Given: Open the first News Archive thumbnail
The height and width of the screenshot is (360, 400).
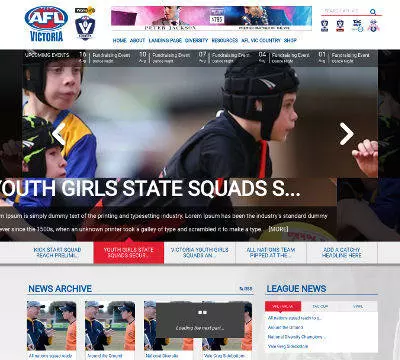Looking at the screenshot, I should tap(52, 326).
